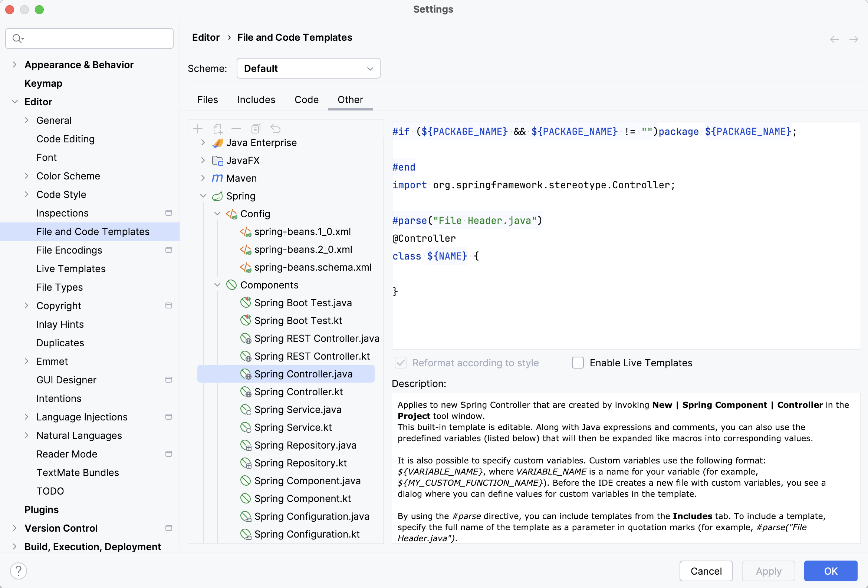Toggle Reformat according to style

400,363
